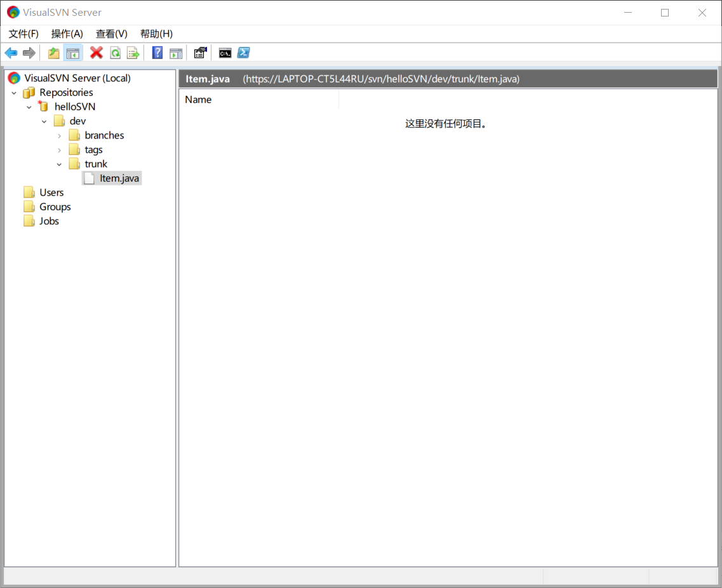
Task: Collapse the Repositories node
Action: coord(14,93)
